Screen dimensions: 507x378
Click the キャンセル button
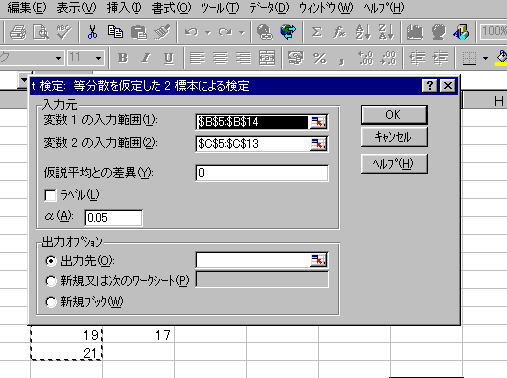click(394, 137)
